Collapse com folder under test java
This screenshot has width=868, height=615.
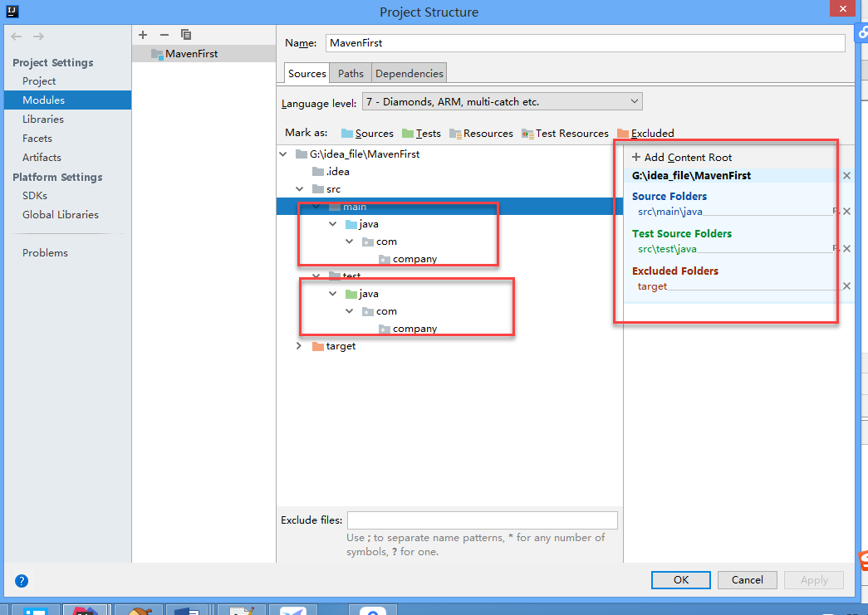[350, 311]
